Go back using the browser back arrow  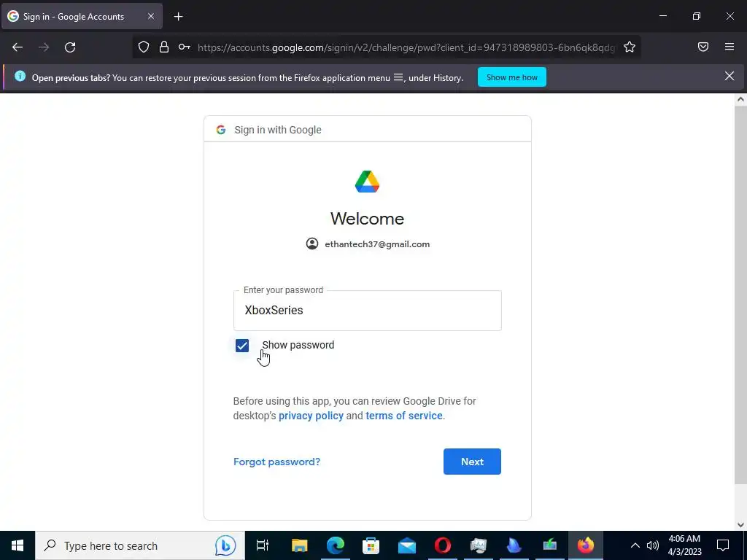tap(18, 47)
